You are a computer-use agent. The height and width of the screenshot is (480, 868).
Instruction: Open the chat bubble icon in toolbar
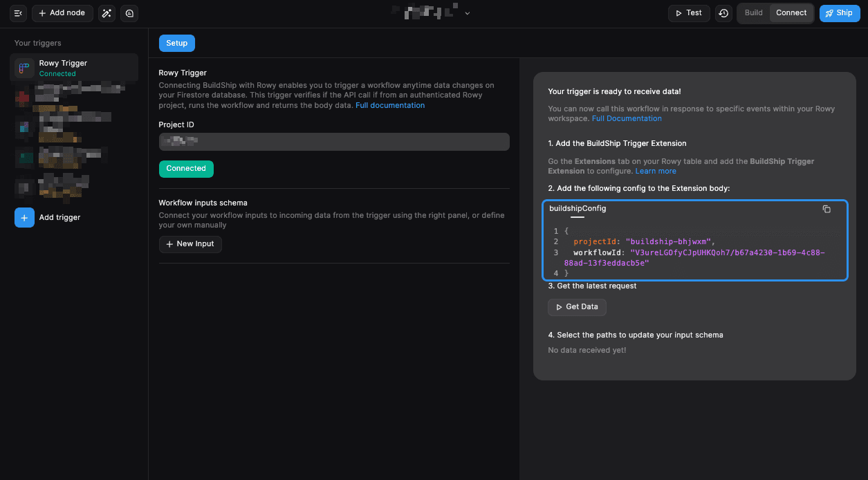[x=129, y=13]
